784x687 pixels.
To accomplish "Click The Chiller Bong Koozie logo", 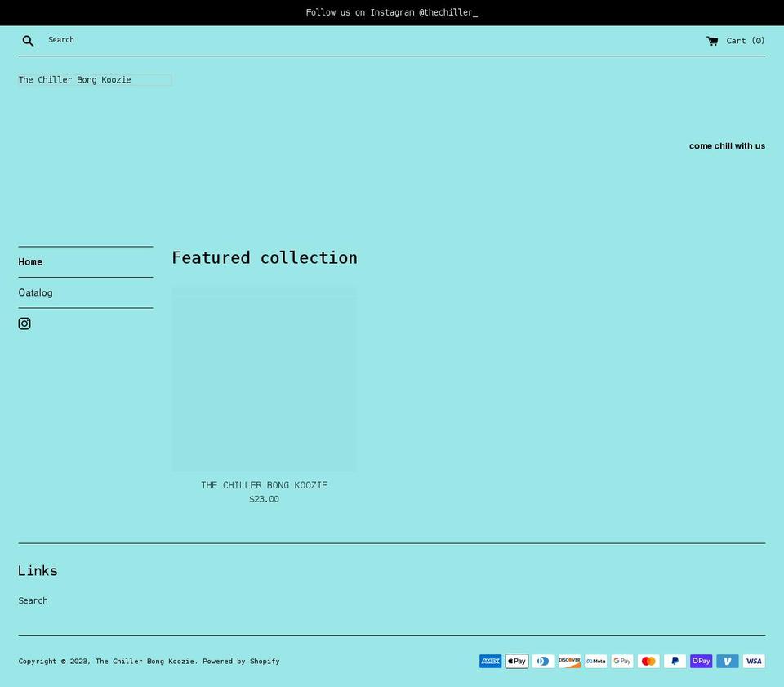I will [x=74, y=79].
